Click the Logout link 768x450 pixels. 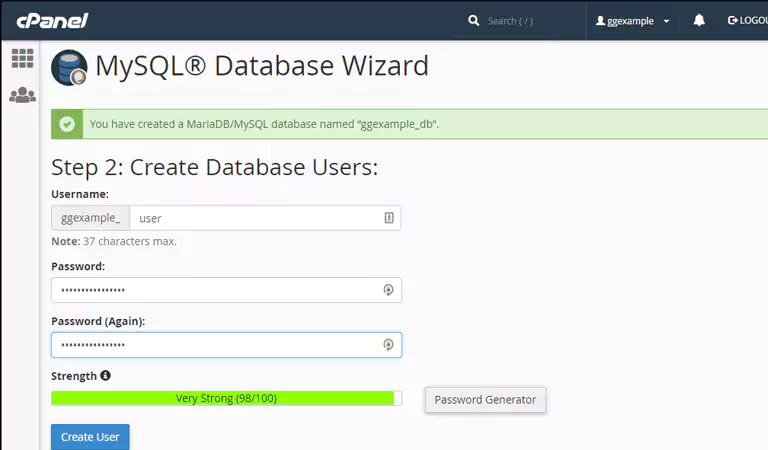coord(746,20)
